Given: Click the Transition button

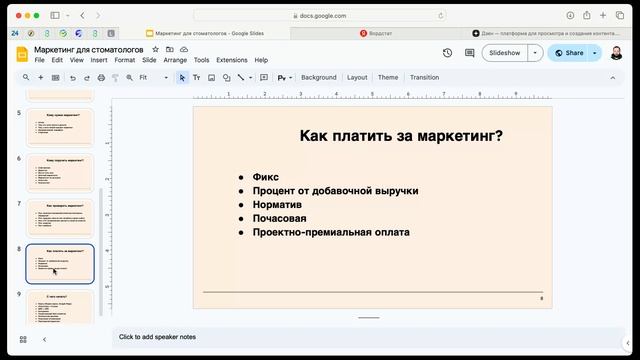Looking at the screenshot, I should click(x=424, y=78).
